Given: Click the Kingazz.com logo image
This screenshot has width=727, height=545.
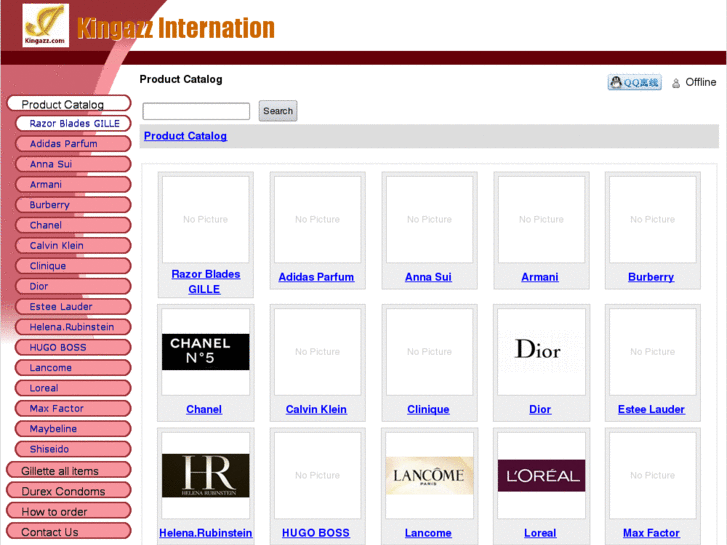Looking at the screenshot, I should [x=45, y=26].
